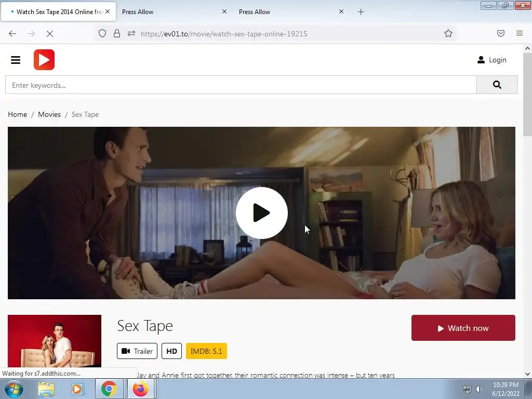Start the video with the large play button

pyautogui.click(x=262, y=213)
